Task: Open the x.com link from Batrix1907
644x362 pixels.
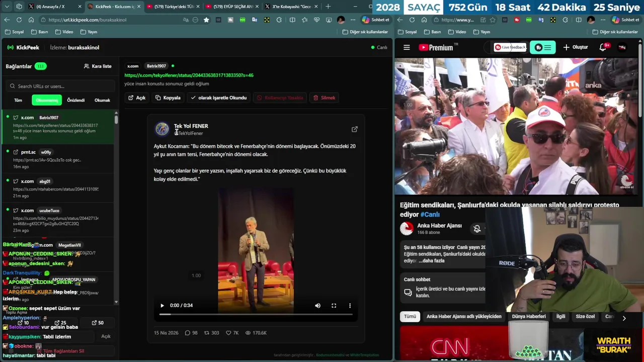Action: click(58, 127)
